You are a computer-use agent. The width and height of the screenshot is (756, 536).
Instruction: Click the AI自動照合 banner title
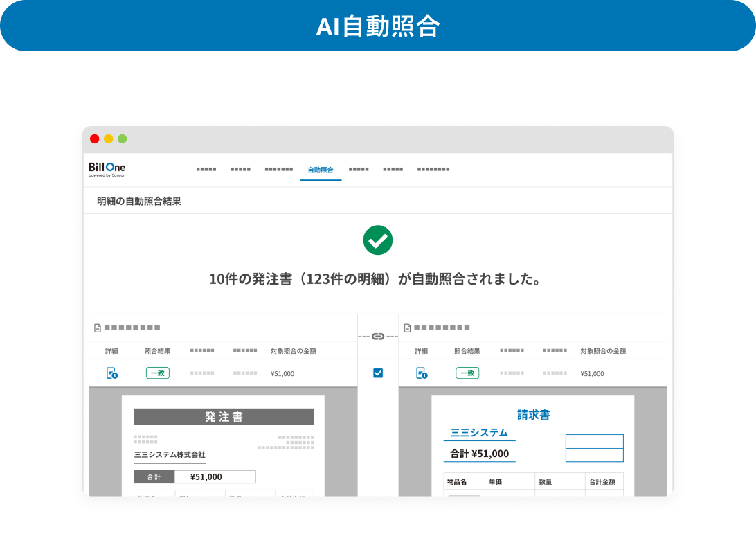(378, 26)
